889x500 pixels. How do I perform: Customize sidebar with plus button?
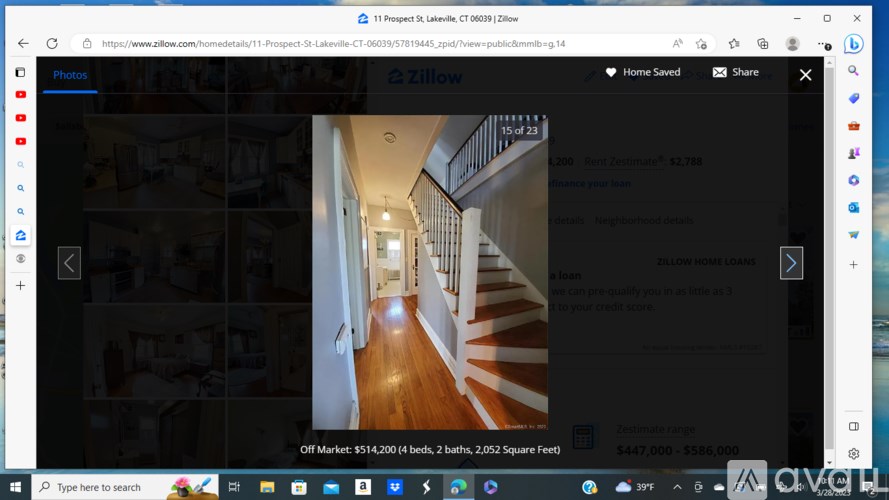[853, 265]
